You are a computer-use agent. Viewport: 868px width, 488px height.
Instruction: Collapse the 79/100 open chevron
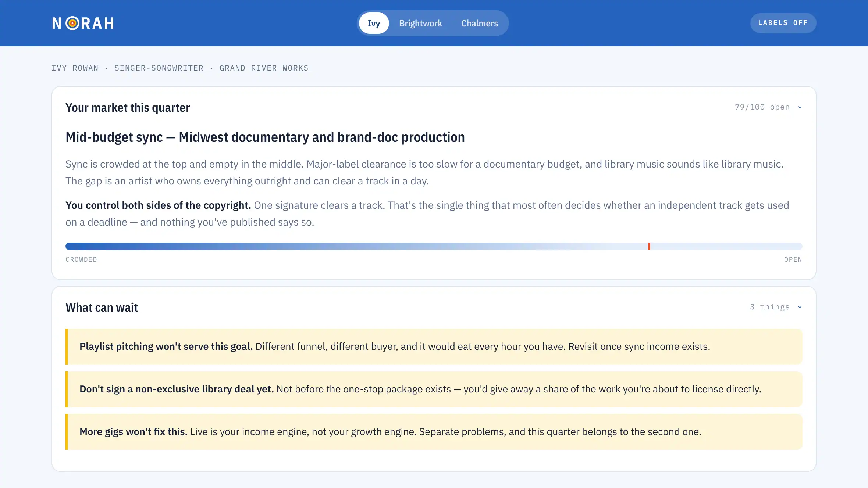(800, 107)
